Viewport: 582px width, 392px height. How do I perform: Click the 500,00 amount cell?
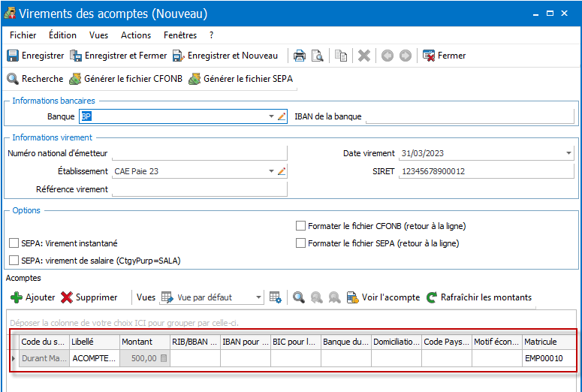tap(145, 359)
